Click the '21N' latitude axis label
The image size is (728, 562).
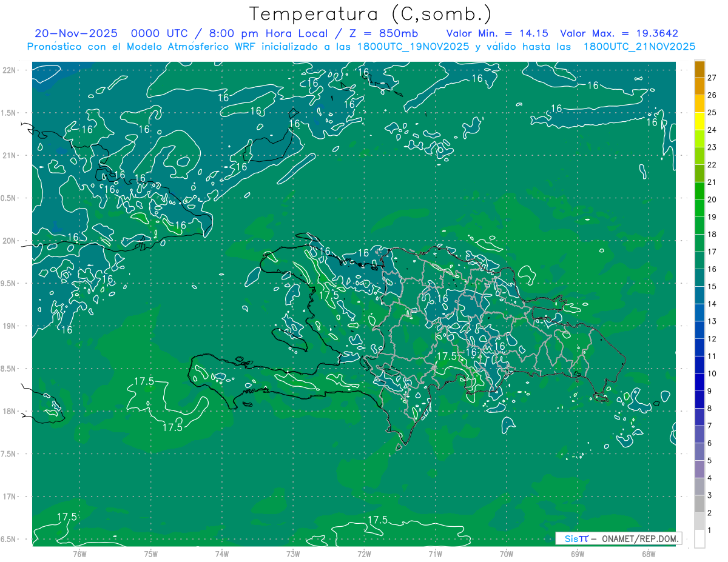tap(10, 156)
